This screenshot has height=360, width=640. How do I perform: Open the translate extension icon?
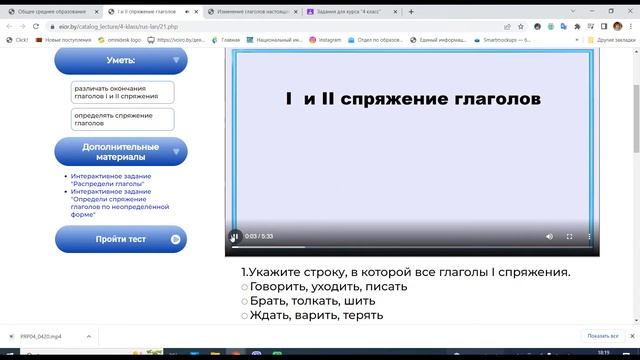pos(564,27)
